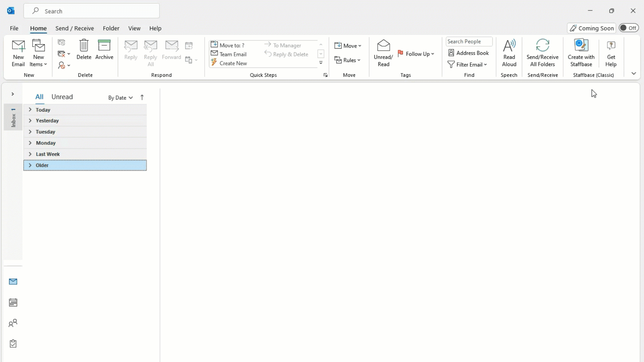Open the Tasks icon in the sidebar

(x=13, y=344)
